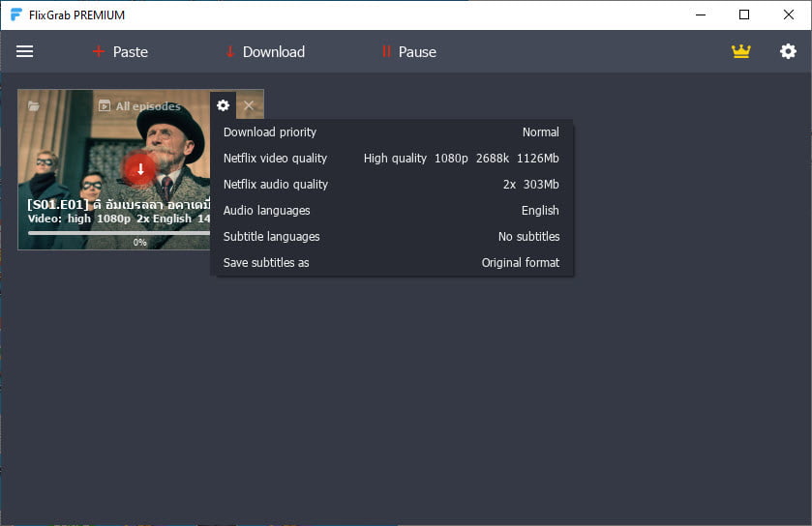Viewport: 812px width, 526px height.
Task: Open application settings gear in toolbar
Action: (x=788, y=51)
